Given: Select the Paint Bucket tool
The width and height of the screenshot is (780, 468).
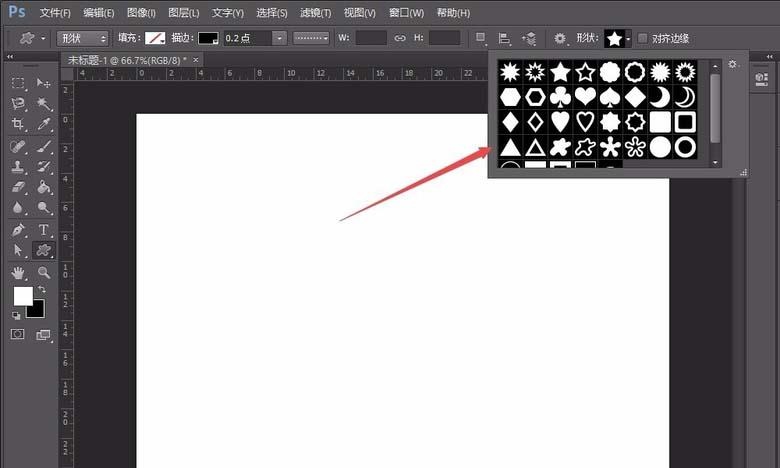Looking at the screenshot, I should pos(43,187).
